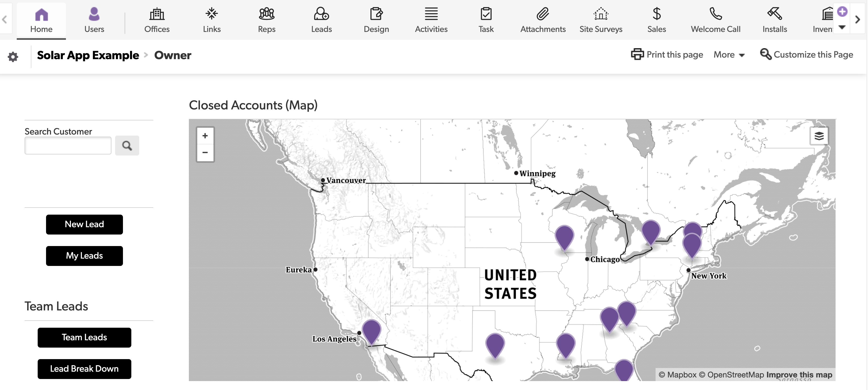Open the Lead Break Down button

84,369
